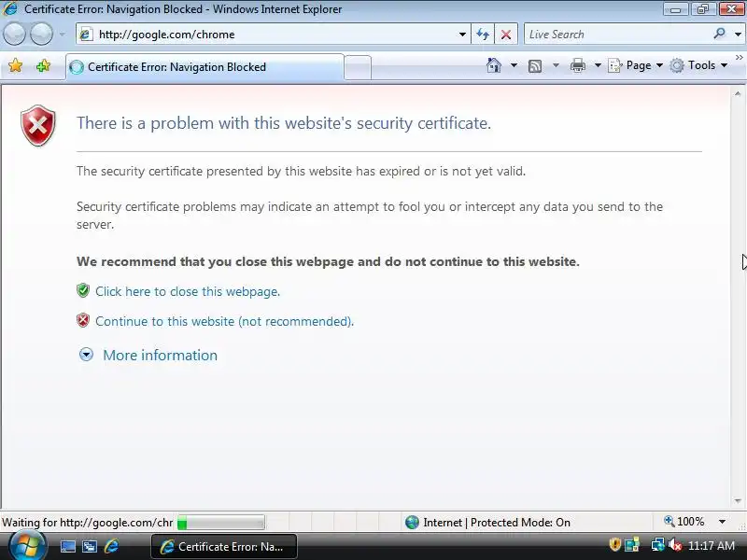Click the address bar with google.com/chrome

272,35
